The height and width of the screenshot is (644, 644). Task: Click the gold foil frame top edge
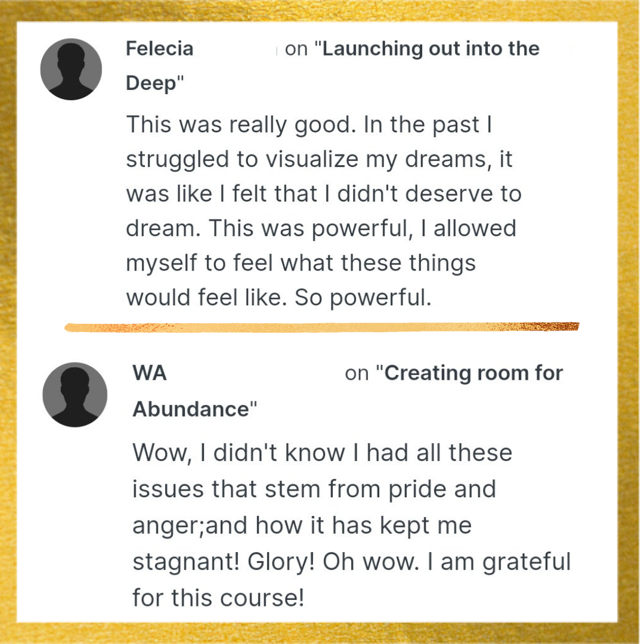322,10
